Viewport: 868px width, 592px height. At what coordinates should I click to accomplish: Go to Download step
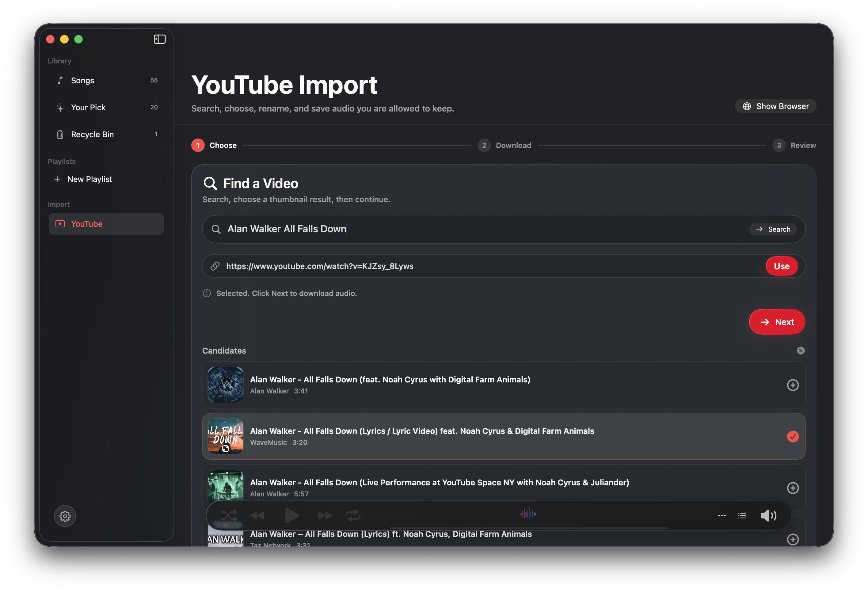pyautogui.click(x=504, y=145)
